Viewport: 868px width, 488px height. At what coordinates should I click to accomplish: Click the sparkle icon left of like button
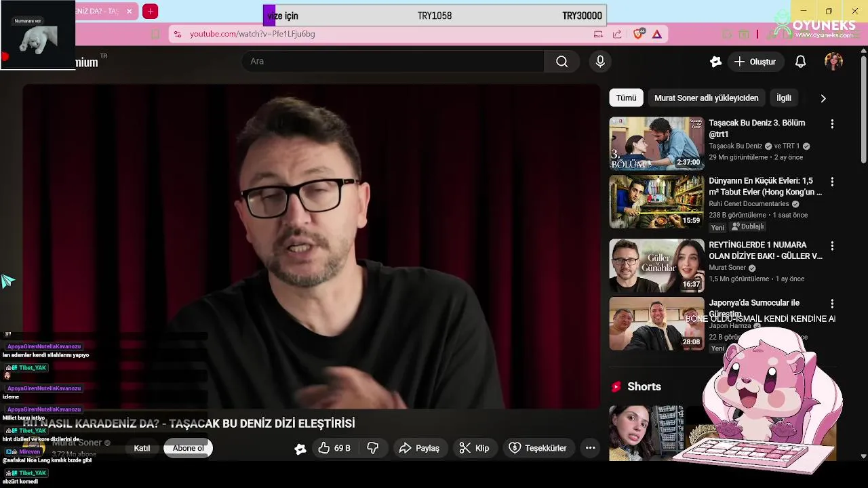click(300, 449)
